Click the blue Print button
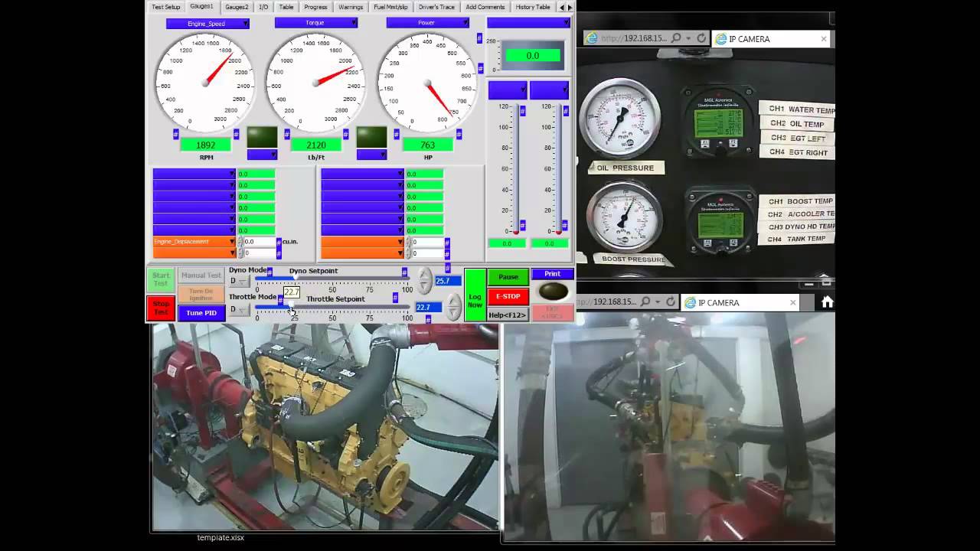Image resolution: width=980 pixels, height=551 pixels. click(x=552, y=274)
